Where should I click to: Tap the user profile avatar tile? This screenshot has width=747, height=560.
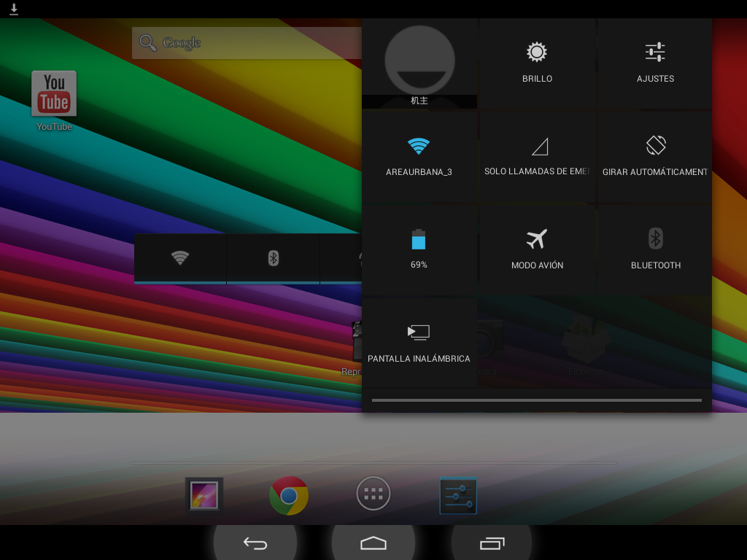[x=419, y=63]
